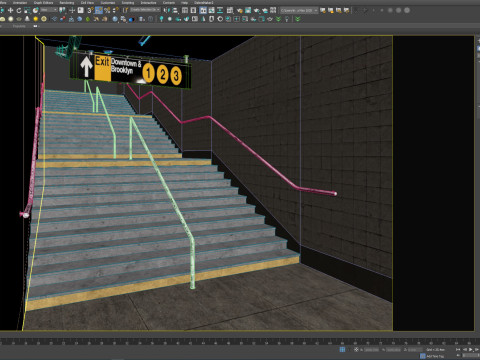Open the Rendered Frame Window

pos(248,10)
